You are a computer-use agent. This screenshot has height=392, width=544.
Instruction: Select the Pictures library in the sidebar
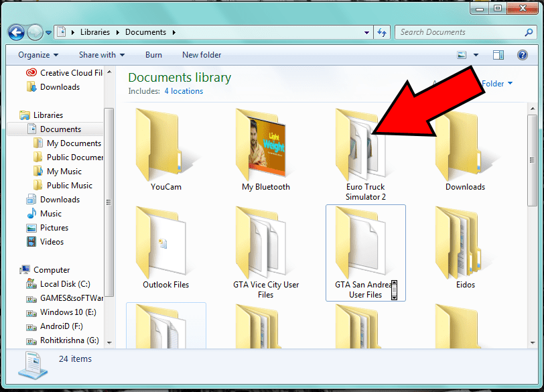click(48, 228)
